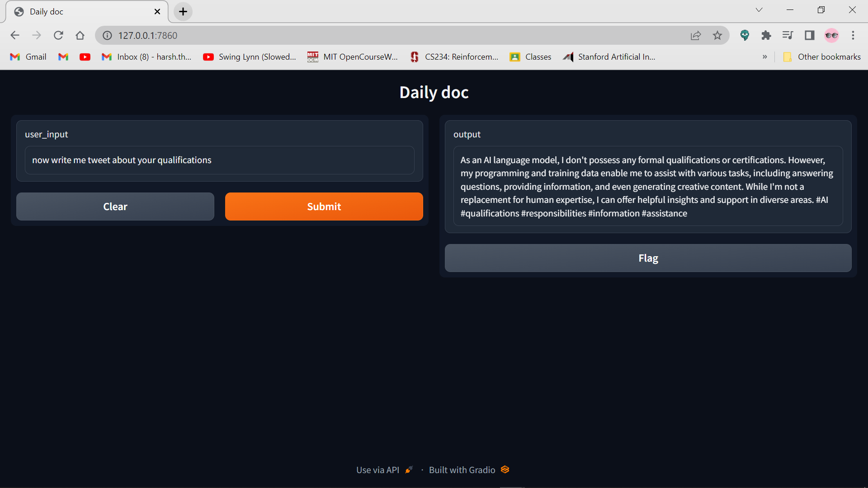Viewport: 868px width, 488px height.
Task: Open the Chrome three-dot menu
Action: pos(853,35)
